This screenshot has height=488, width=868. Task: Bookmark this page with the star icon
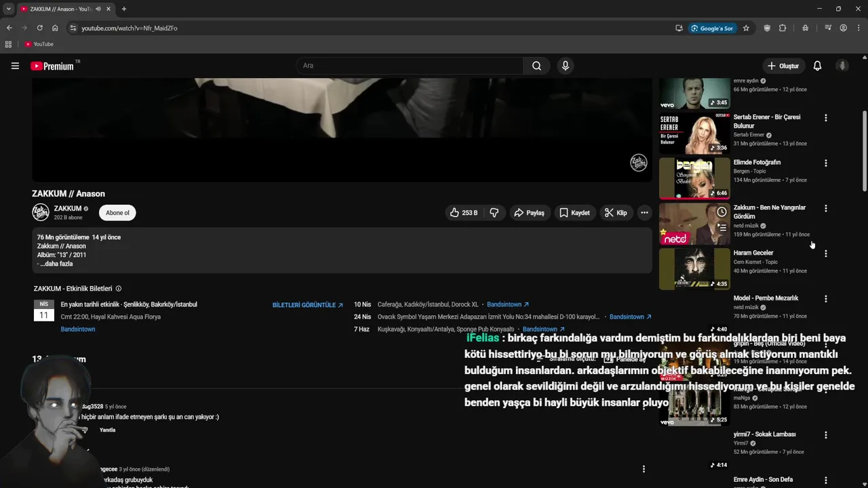(x=746, y=28)
